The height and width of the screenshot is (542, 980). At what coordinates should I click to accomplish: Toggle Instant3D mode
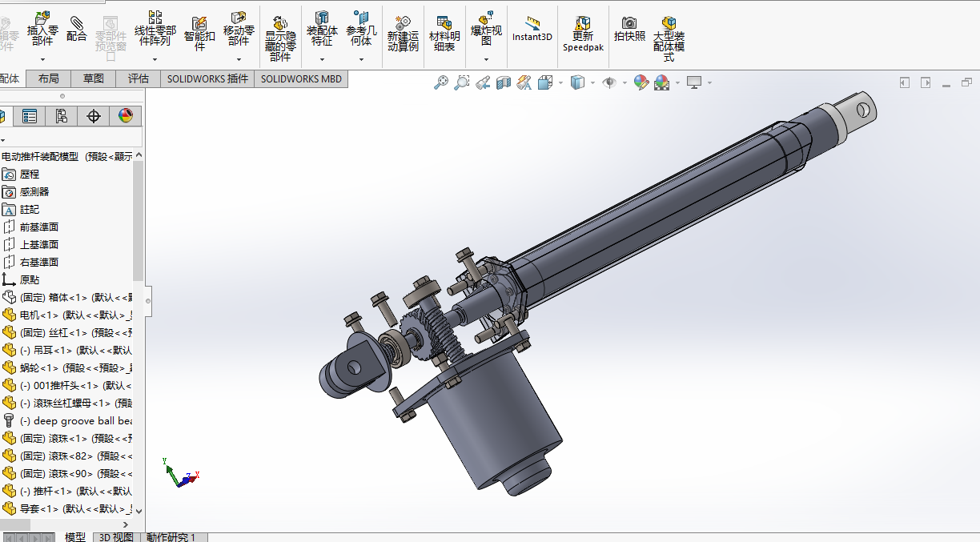coord(532,29)
